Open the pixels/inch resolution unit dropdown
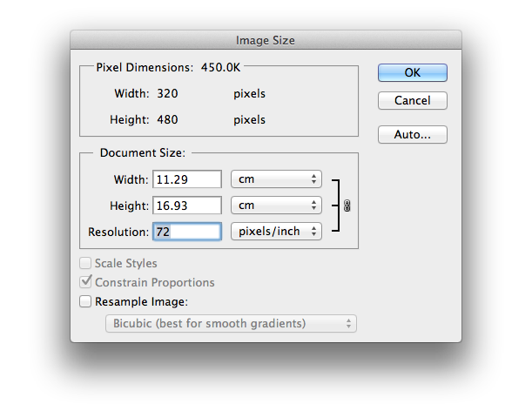532x411 pixels. tap(276, 232)
